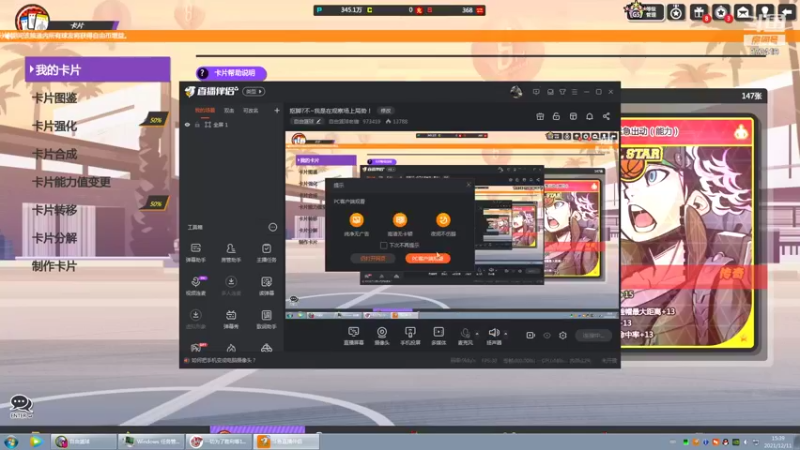Open the 卡片帮助说明 help button
The image size is (800, 450).
click(231, 73)
